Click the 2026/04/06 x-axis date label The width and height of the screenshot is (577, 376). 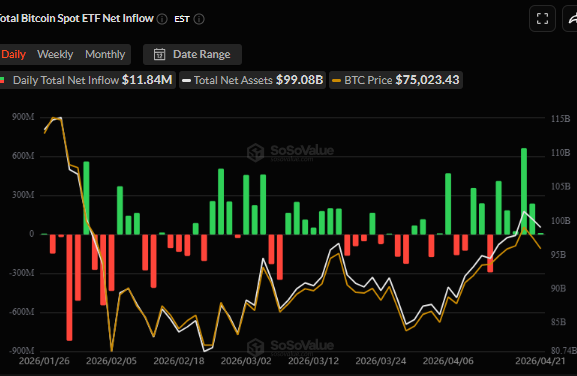point(448,361)
